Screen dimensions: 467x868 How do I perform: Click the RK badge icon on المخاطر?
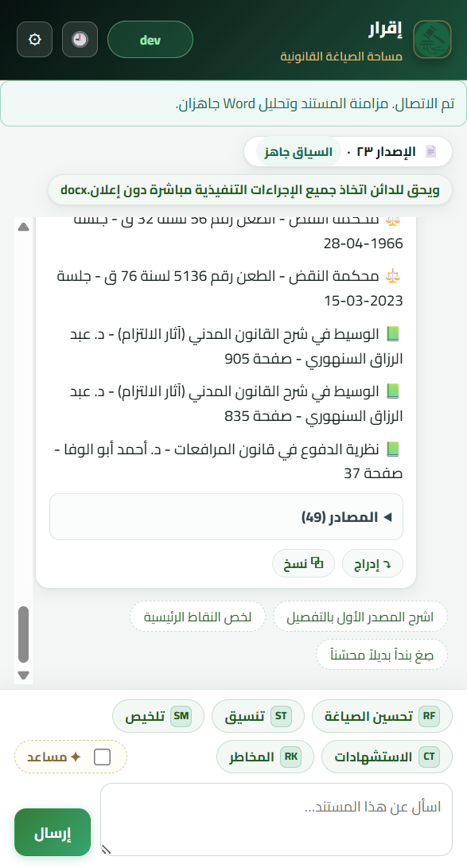coord(290,757)
